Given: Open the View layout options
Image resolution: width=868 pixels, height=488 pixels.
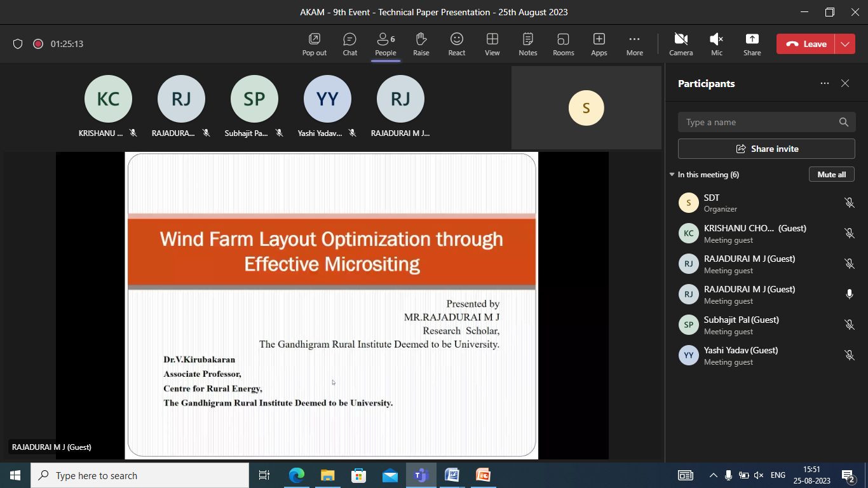Looking at the screenshot, I should tap(492, 44).
